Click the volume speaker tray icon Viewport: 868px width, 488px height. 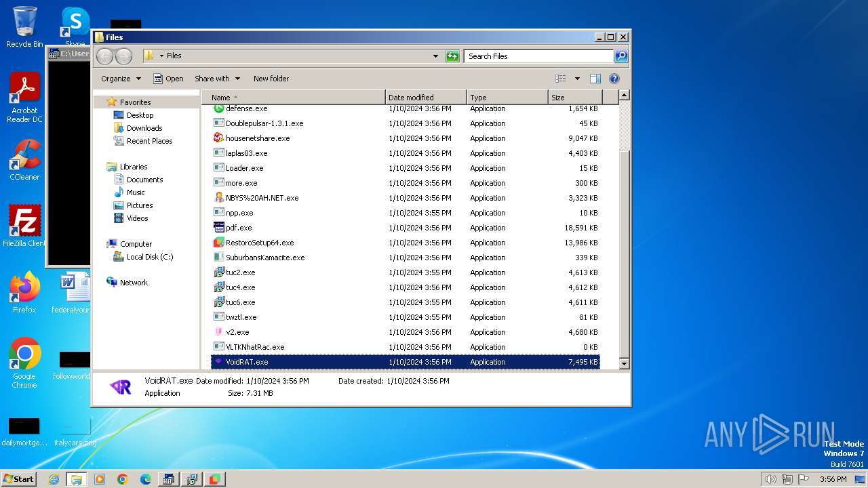tap(770, 479)
